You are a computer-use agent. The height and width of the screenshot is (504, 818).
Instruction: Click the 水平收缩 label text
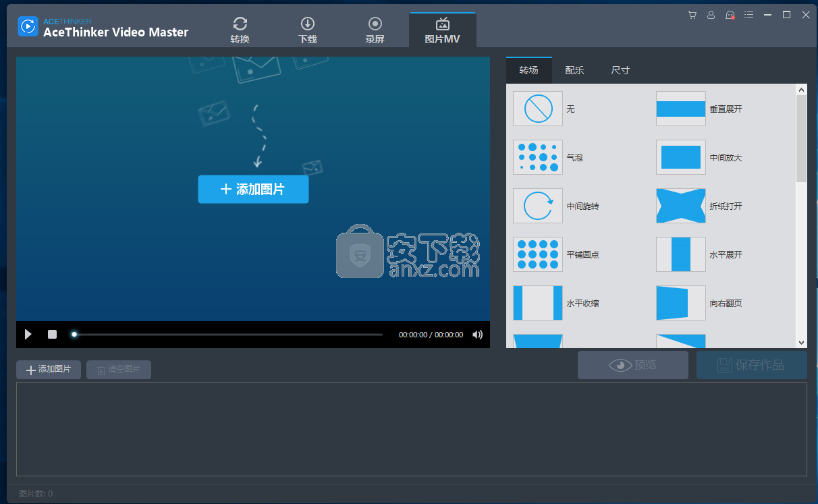point(582,303)
